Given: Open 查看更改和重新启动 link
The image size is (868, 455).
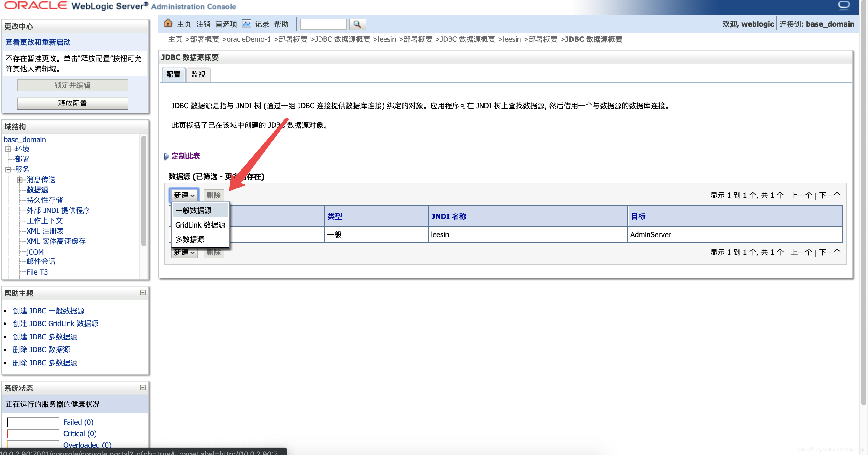Looking at the screenshot, I should pyautogui.click(x=38, y=42).
